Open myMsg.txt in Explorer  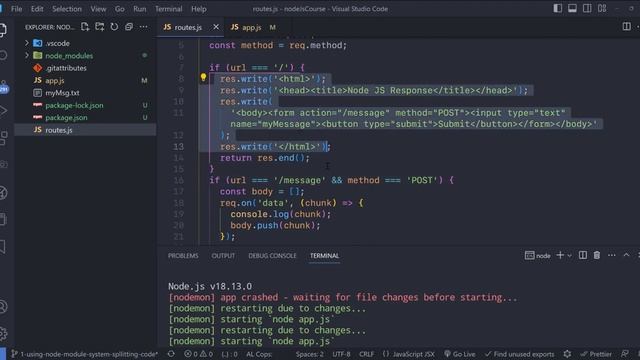click(x=85, y=93)
